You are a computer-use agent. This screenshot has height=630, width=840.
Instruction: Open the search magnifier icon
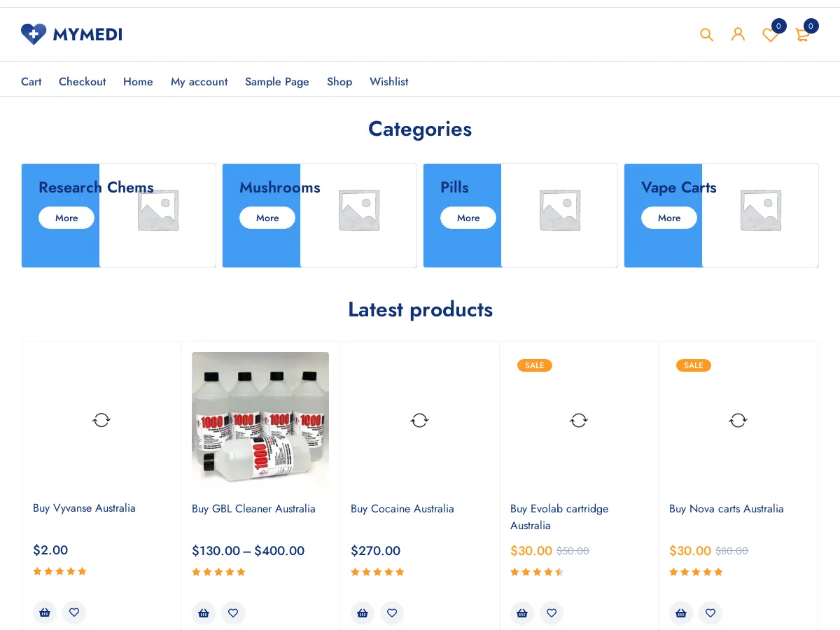point(706,34)
